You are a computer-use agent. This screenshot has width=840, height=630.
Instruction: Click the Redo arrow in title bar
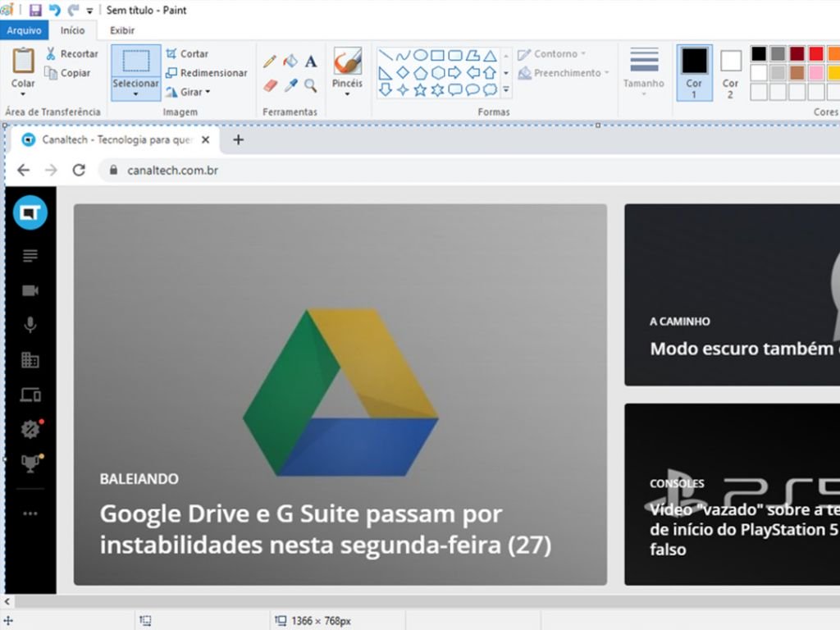(73, 10)
